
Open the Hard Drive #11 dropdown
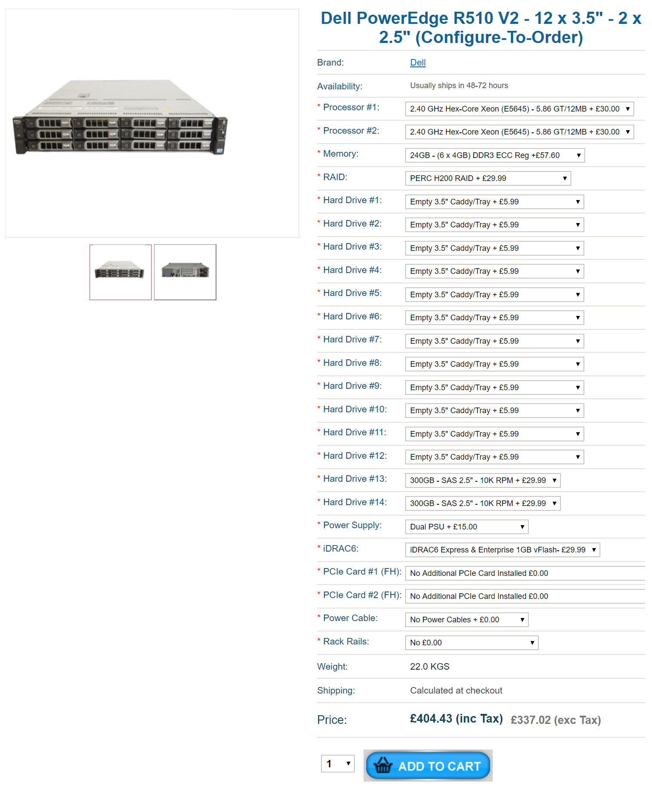[x=495, y=434]
